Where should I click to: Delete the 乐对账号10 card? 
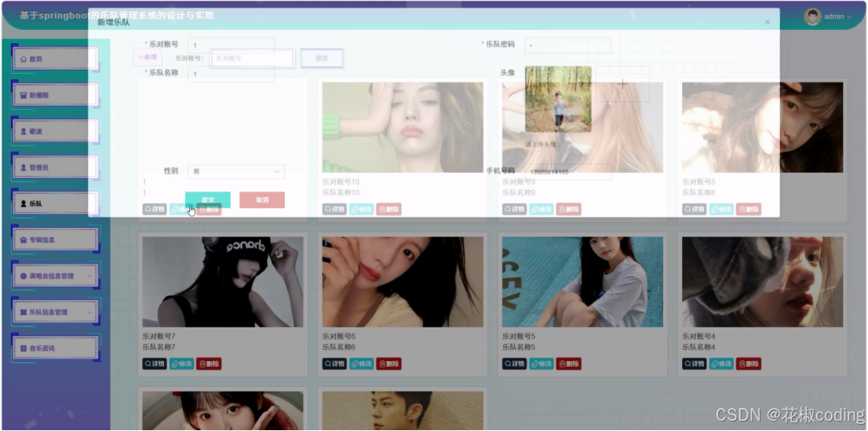tap(388, 210)
